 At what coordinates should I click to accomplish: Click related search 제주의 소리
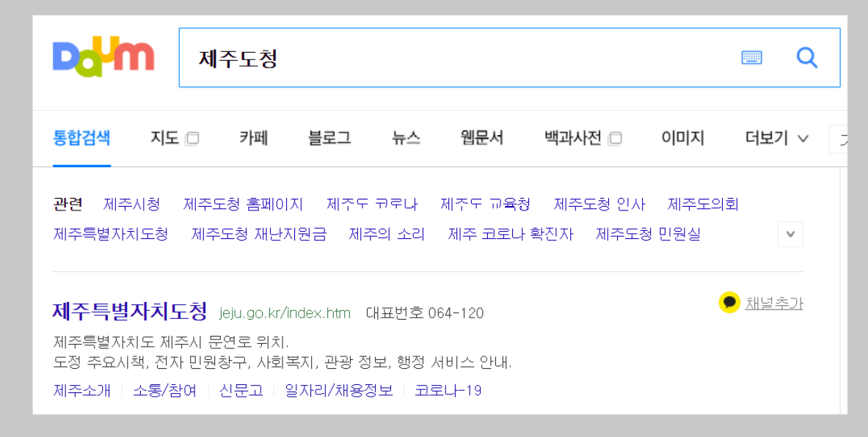pos(387,234)
